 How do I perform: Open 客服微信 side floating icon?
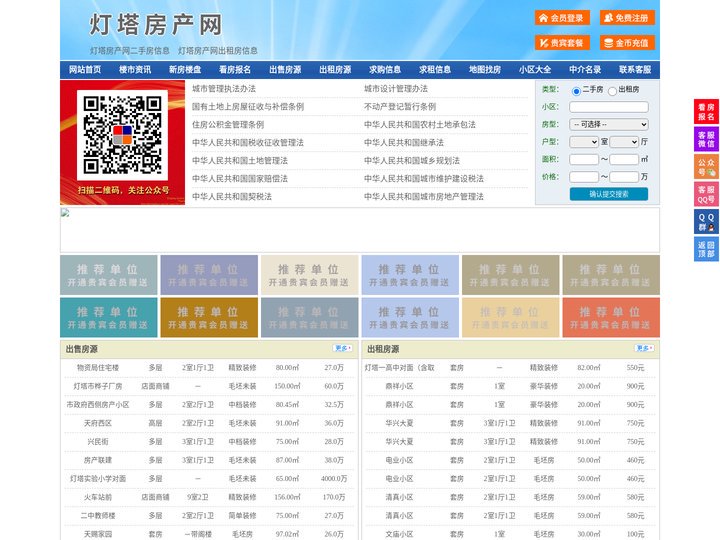click(x=706, y=139)
